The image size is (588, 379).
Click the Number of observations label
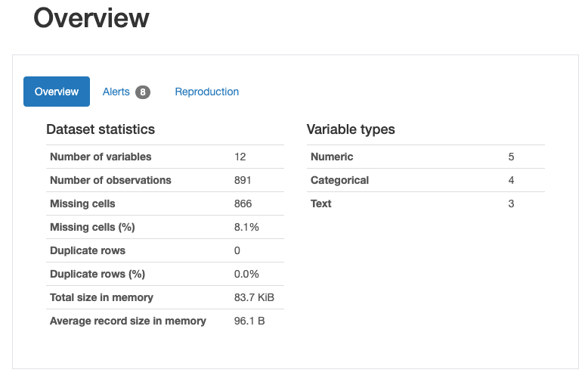pyautogui.click(x=110, y=180)
